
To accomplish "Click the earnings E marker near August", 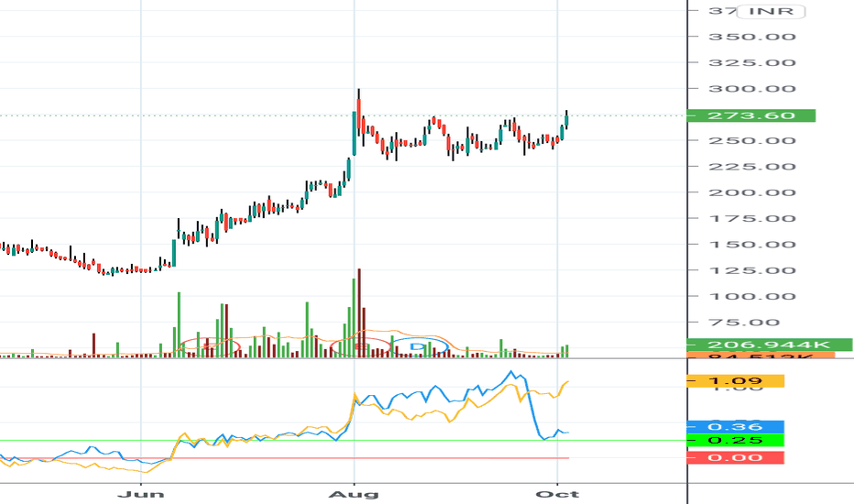I will tap(360, 347).
